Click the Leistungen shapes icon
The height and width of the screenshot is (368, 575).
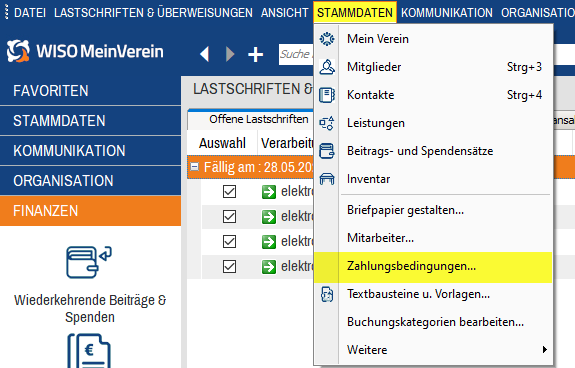pyautogui.click(x=327, y=123)
